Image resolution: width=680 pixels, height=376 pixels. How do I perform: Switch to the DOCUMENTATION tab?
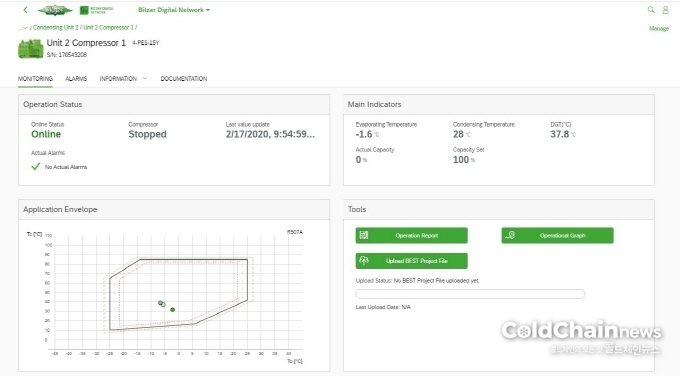[184, 79]
